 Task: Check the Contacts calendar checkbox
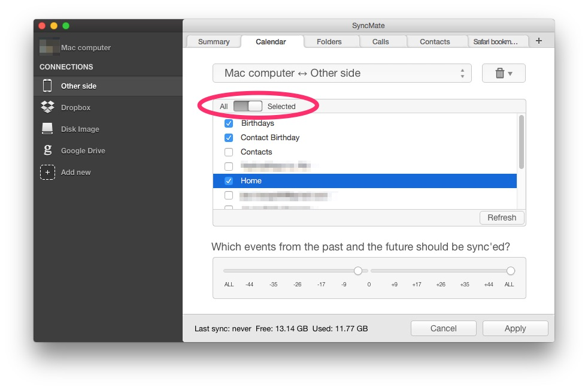click(229, 152)
